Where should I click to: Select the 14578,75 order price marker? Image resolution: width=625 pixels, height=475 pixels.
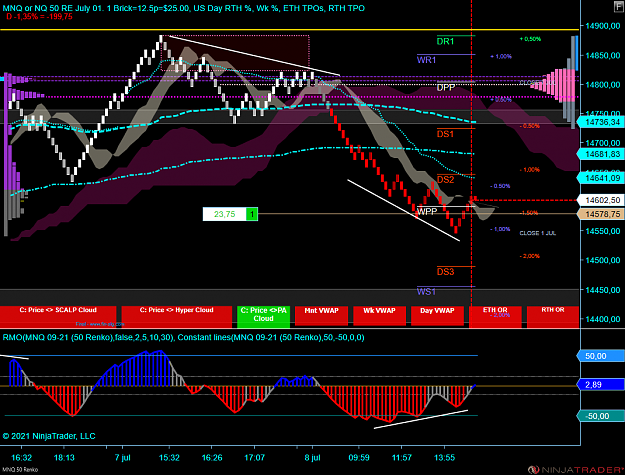(601, 214)
